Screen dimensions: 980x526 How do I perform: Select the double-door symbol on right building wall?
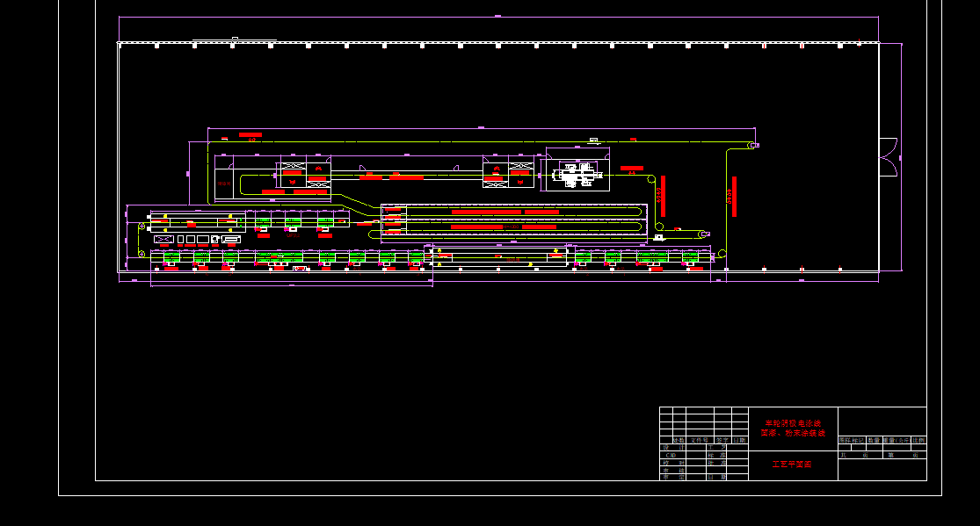tap(888, 157)
